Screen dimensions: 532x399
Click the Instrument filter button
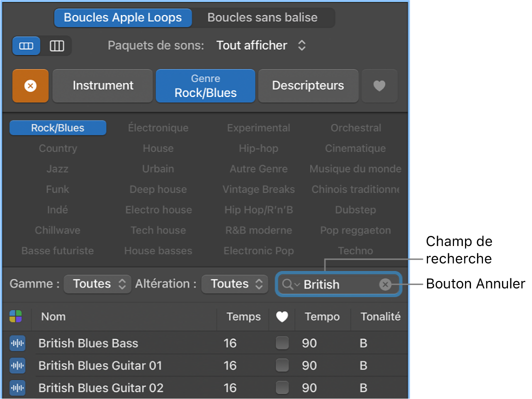point(102,85)
